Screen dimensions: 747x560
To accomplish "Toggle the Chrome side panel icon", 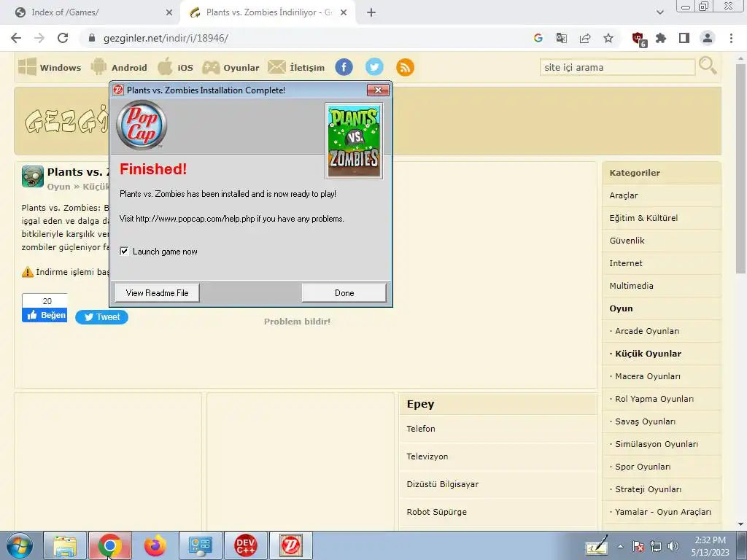I will click(x=684, y=38).
